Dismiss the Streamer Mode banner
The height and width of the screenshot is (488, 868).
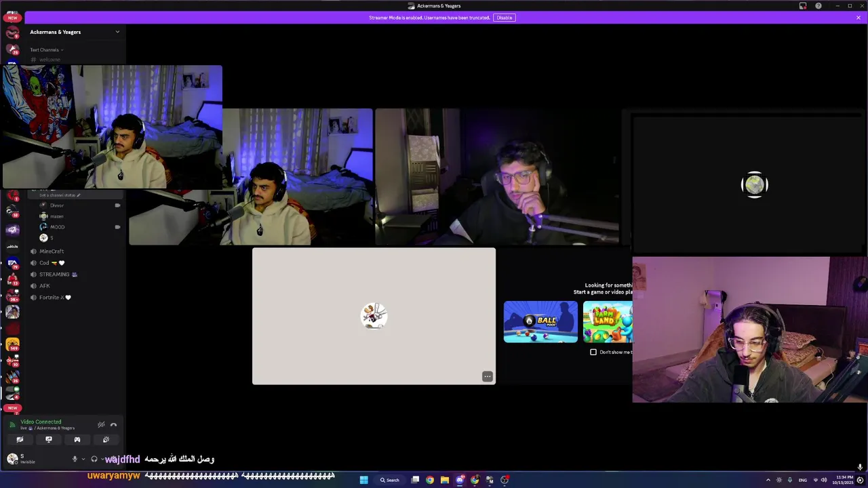(x=858, y=18)
